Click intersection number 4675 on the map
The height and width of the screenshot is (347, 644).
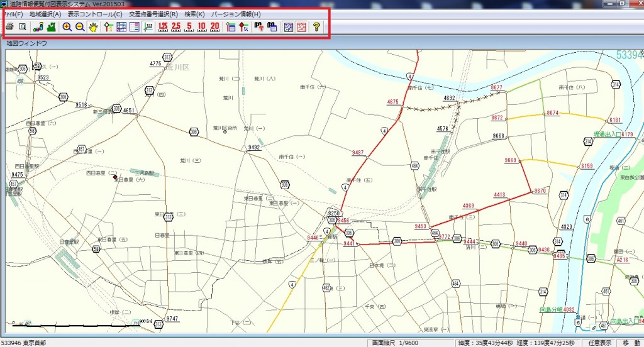[392, 102]
